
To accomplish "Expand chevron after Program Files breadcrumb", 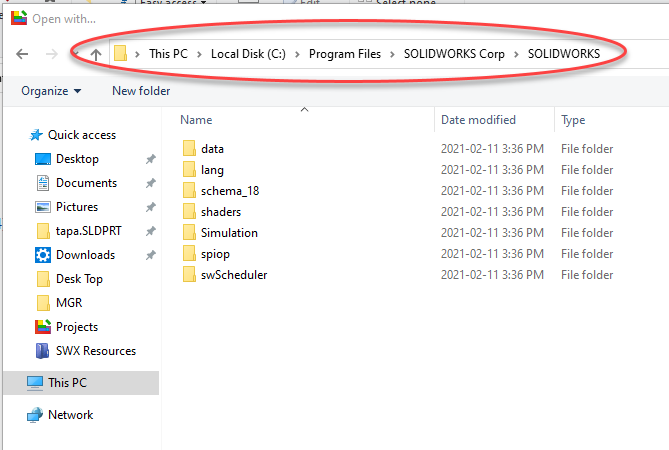I will coord(392,54).
